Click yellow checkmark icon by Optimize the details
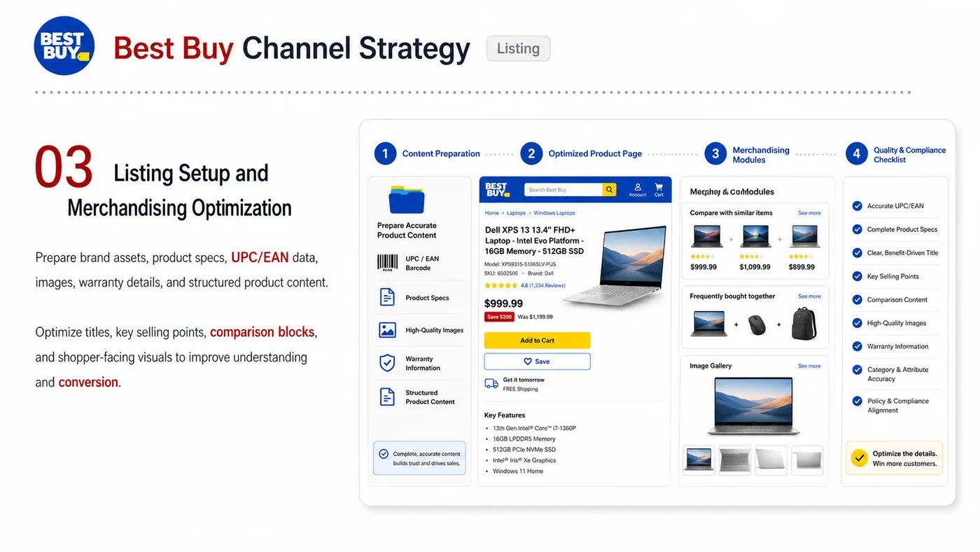 (859, 458)
